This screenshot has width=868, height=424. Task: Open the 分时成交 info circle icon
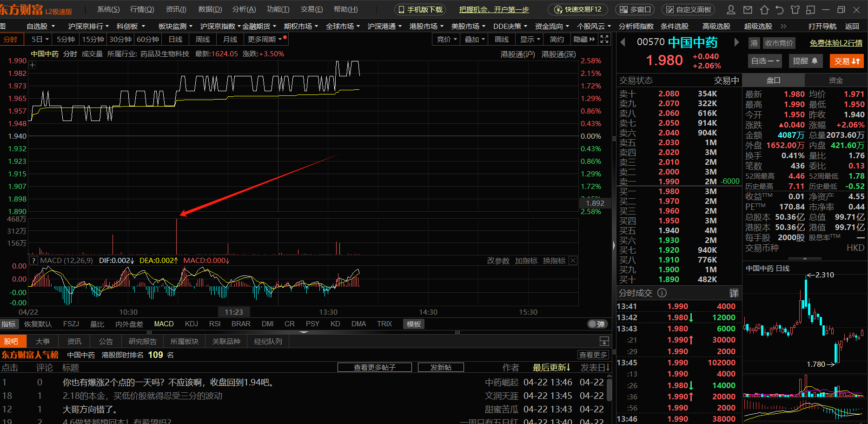[x=662, y=293]
